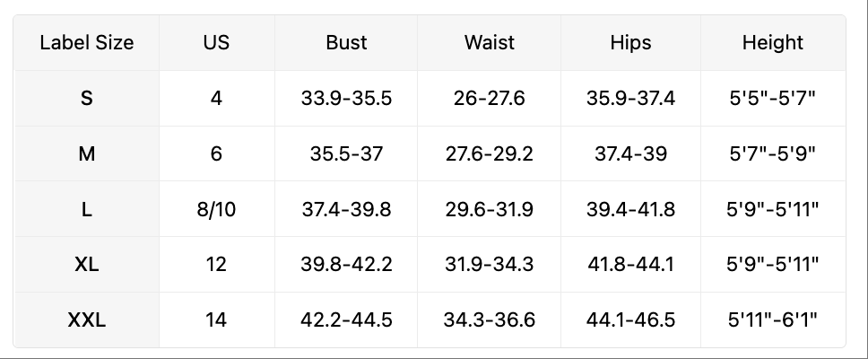
Task: Click the height cell 5'5"-5'7"
Action: coord(772,98)
